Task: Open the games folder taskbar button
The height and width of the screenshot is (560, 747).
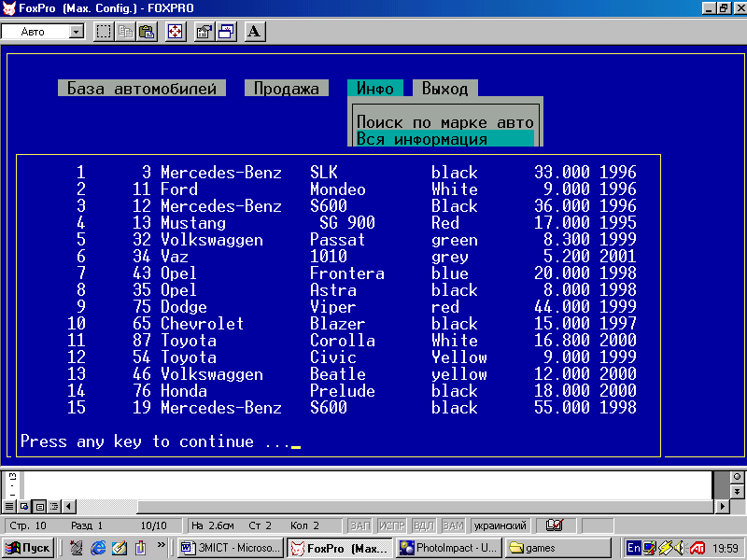Action: [557, 548]
